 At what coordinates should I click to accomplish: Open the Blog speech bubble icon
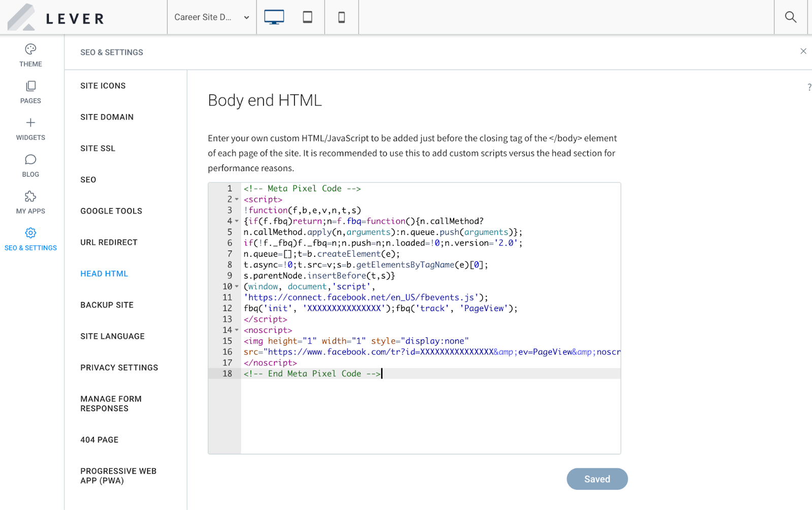[x=30, y=160]
